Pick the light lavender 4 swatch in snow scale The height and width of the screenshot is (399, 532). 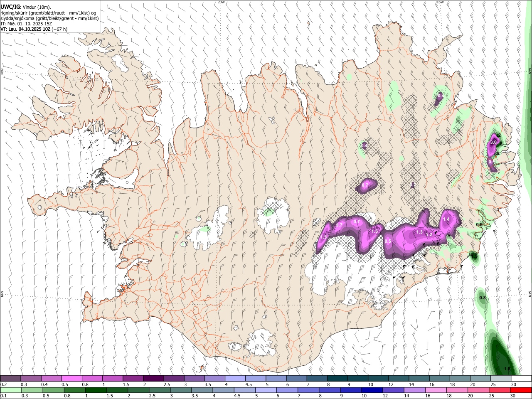coord(235,378)
